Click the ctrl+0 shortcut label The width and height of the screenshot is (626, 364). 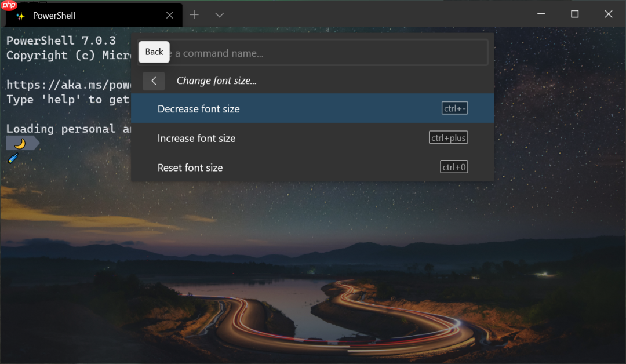453,166
